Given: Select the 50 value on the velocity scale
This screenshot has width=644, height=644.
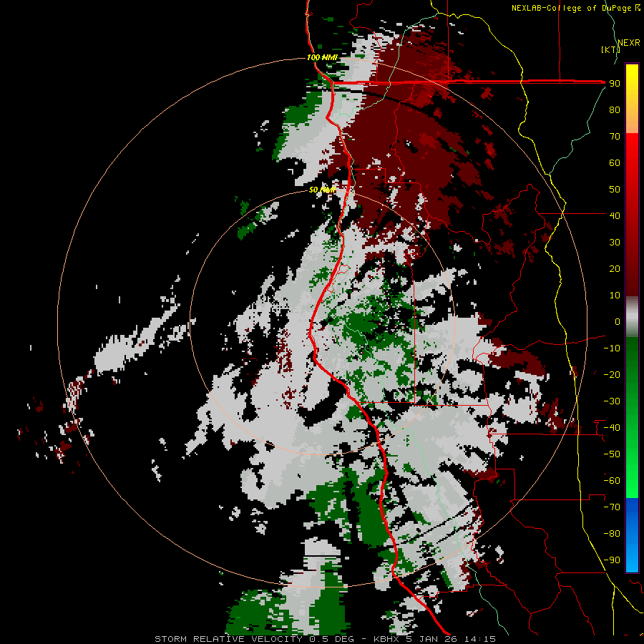Looking at the screenshot, I should tap(615, 190).
